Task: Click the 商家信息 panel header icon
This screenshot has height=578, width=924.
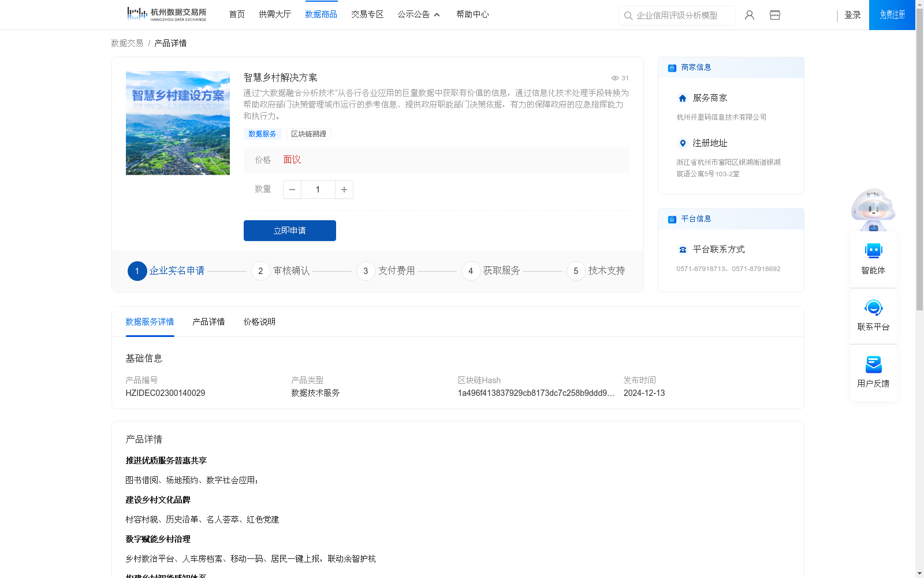Action: click(x=672, y=68)
